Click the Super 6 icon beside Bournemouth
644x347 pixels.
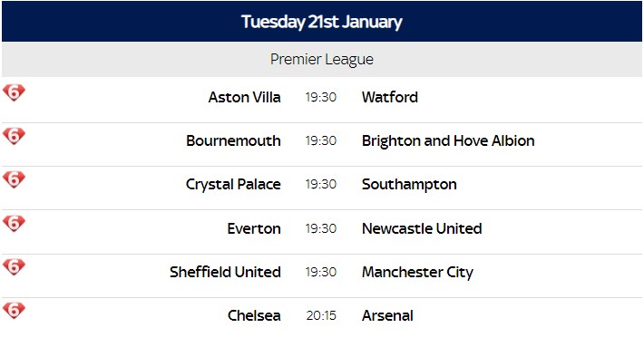[x=14, y=136]
